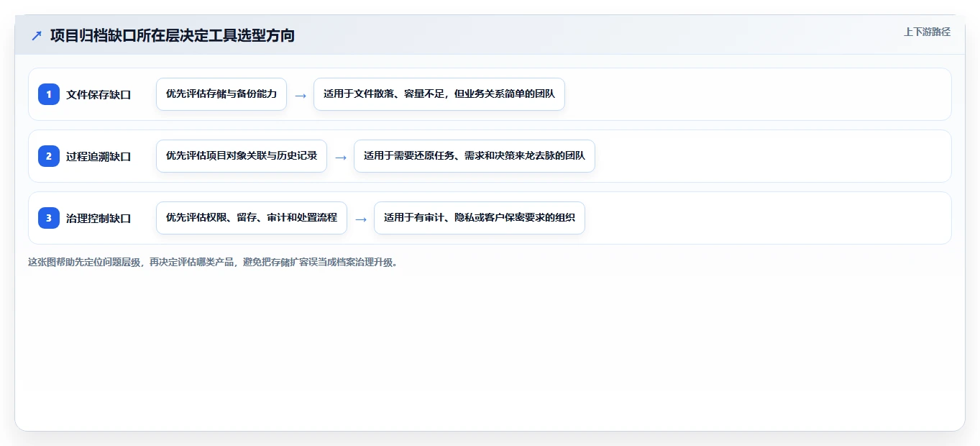Viewport: 980px width, 446px height.
Task: Click the number 2 badge
Action: tap(49, 156)
